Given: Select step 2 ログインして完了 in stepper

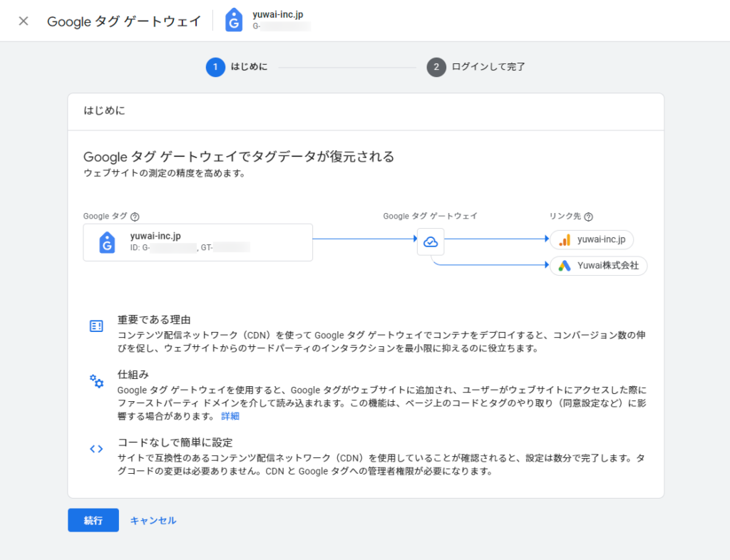Looking at the screenshot, I should click(475, 67).
